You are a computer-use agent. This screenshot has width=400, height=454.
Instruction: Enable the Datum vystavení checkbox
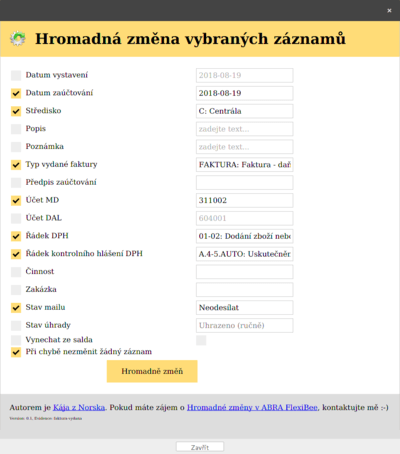[16, 75]
